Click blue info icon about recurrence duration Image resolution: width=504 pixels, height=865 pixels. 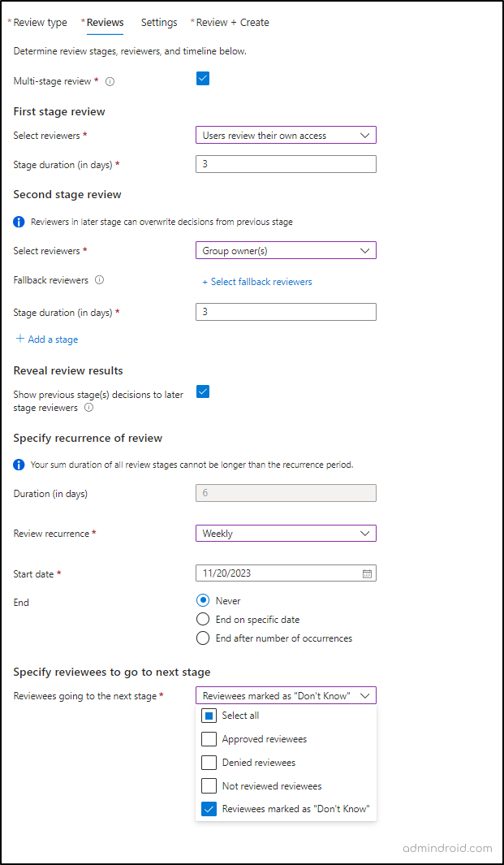tap(19, 465)
